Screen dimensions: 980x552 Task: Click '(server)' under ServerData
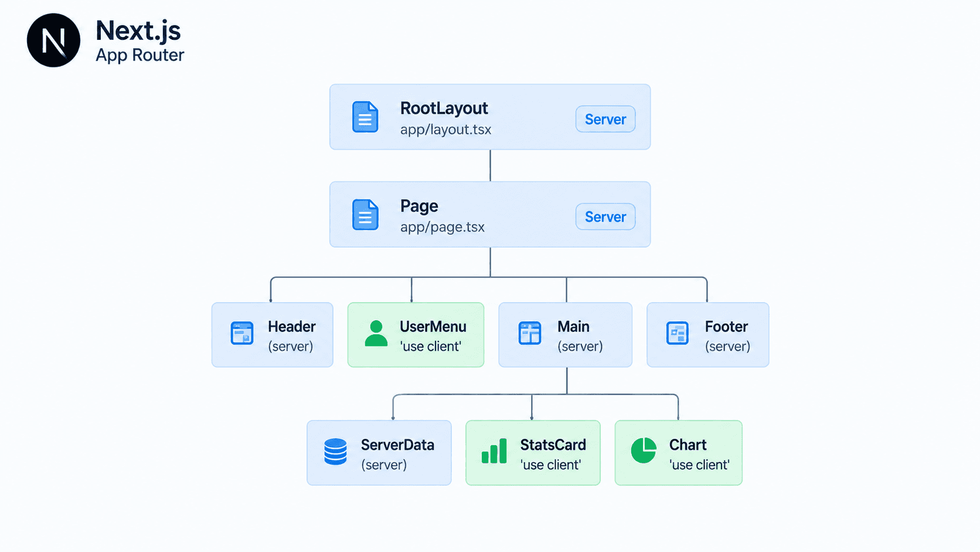384,465
